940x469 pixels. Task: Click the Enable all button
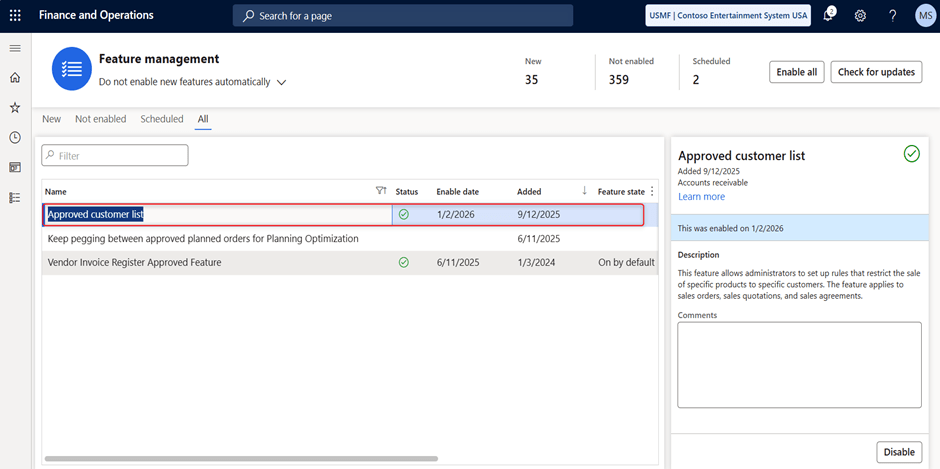796,72
